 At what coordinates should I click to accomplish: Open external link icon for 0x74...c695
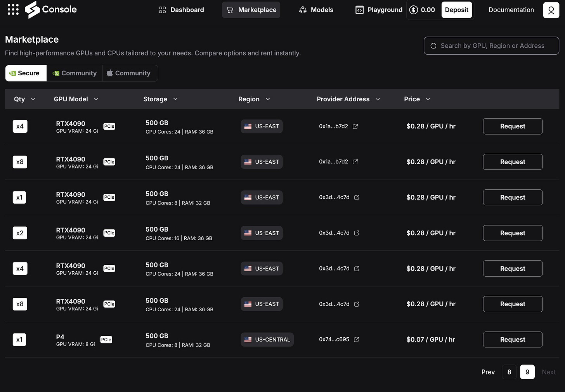(x=356, y=340)
